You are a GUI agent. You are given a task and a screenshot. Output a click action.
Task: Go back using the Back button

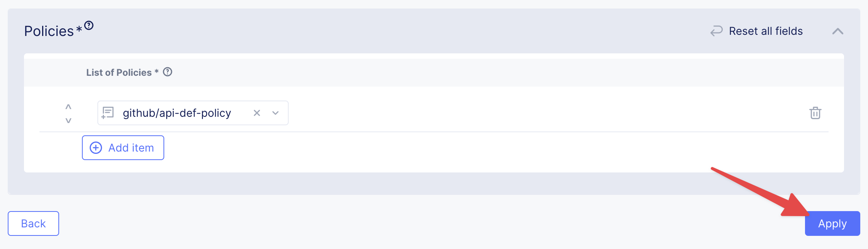[x=33, y=223]
